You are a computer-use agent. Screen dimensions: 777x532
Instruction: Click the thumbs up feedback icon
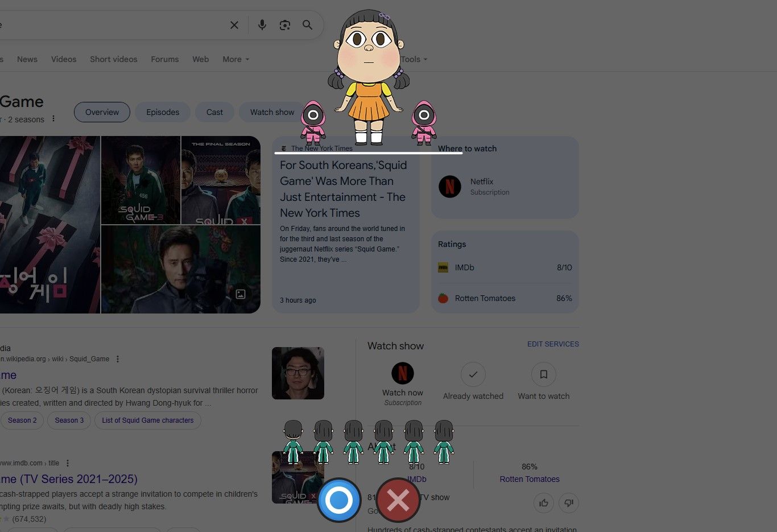coord(544,502)
